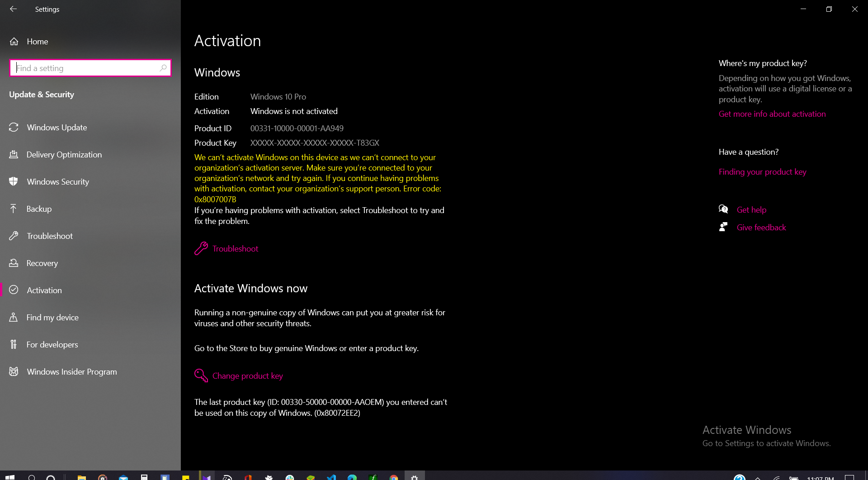Show hidden tray icons chevron

point(758,478)
